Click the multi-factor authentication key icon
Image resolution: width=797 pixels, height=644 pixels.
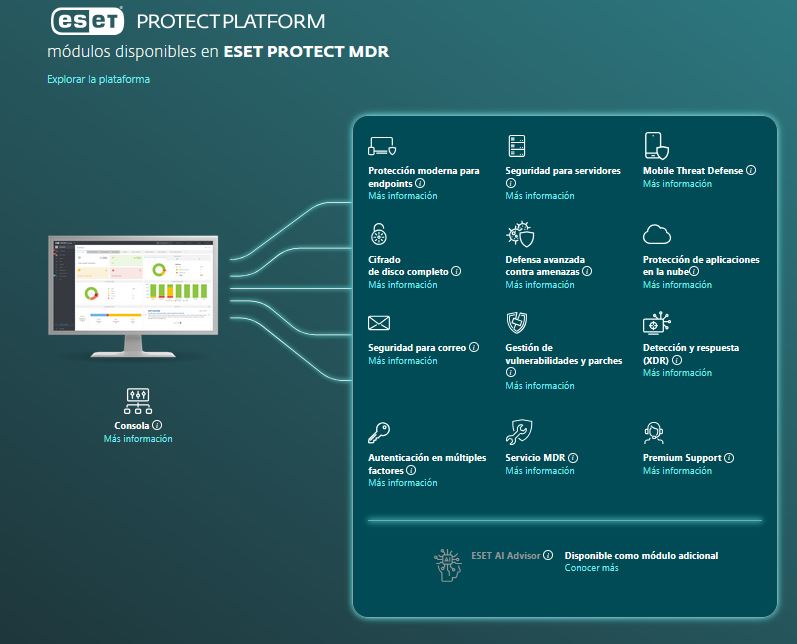coord(380,433)
